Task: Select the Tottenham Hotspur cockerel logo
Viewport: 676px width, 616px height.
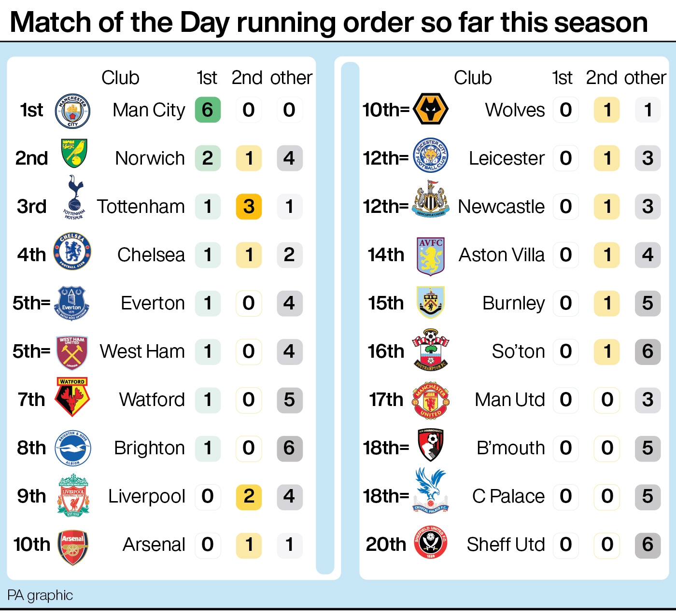Action: tap(74, 198)
